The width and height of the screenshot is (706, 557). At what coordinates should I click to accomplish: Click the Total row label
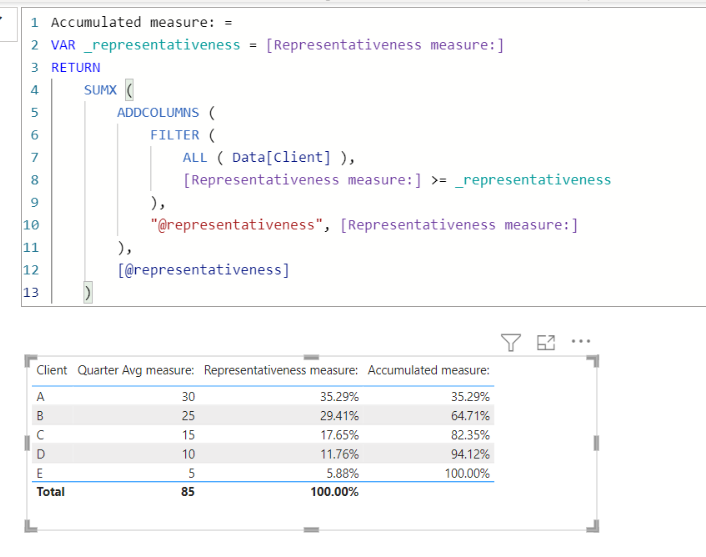[50, 492]
